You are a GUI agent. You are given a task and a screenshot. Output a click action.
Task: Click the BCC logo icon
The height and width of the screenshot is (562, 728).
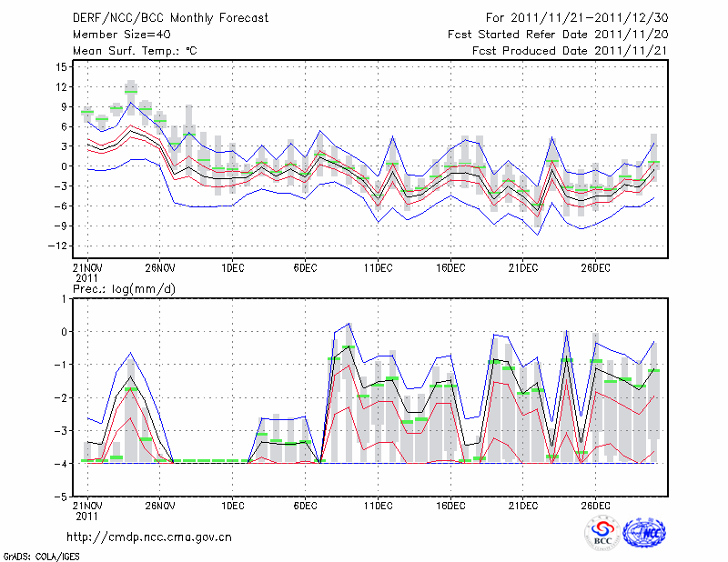pyautogui.click(x=602, y=534)
